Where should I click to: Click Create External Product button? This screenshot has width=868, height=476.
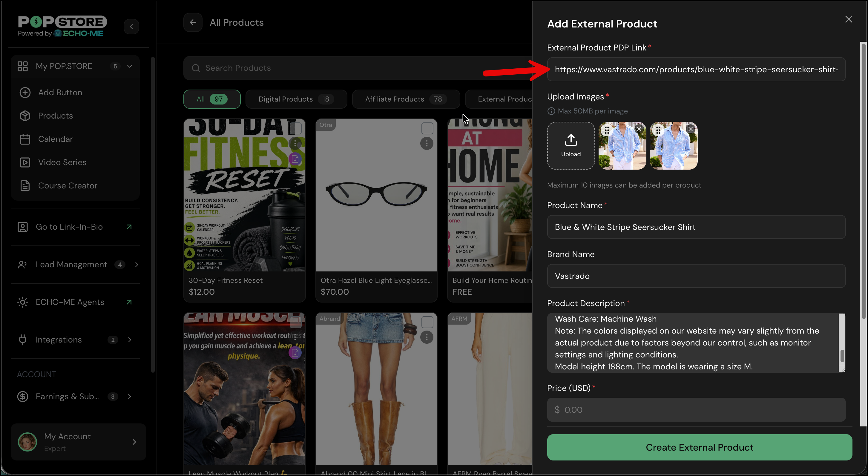click(x=699, y=447)
